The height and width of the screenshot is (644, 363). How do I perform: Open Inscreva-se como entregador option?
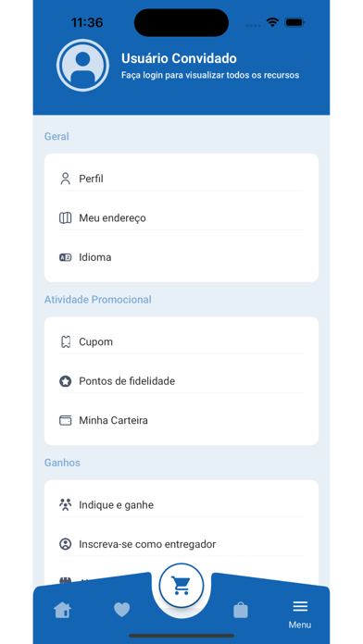181,544
